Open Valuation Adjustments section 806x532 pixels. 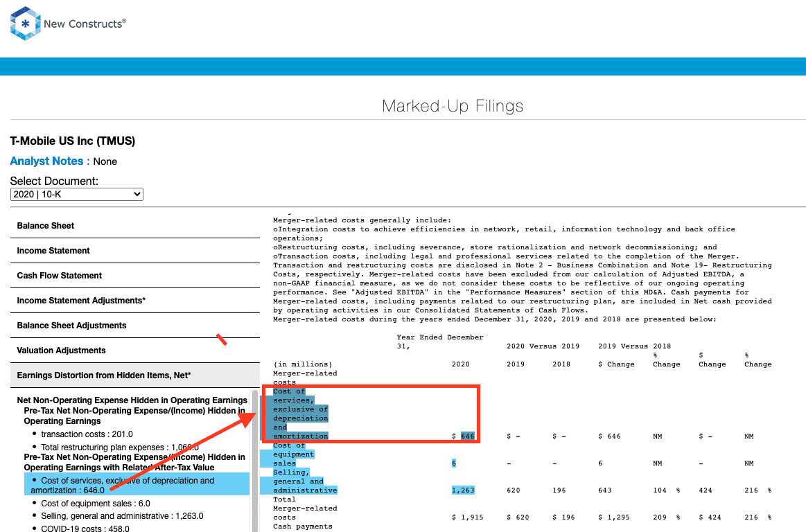point(134,351)
